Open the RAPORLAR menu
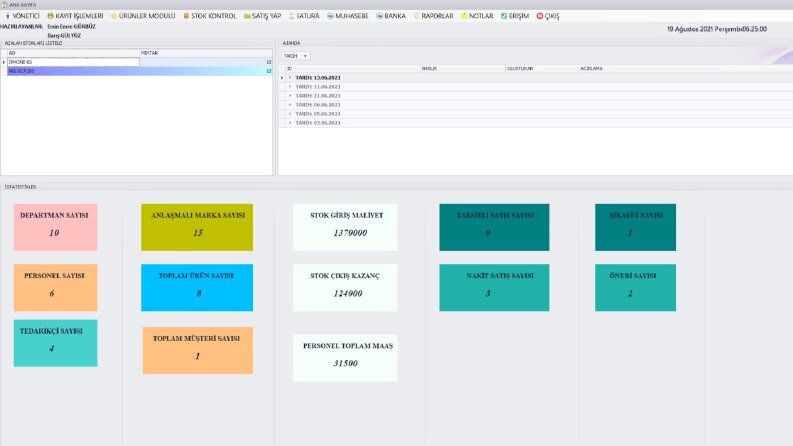Viewport: 793px width, 446px height. tap(433, 16)
